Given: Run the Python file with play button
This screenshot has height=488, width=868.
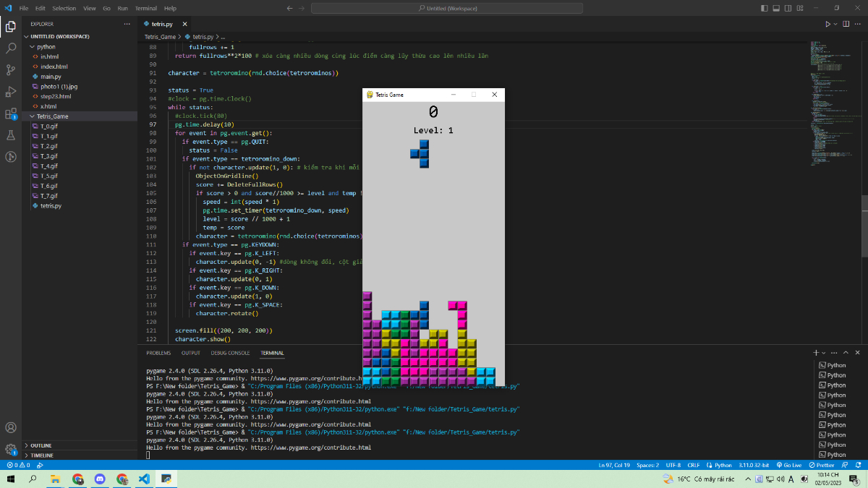Looking at the screenshot, I should tap(827, 24).
